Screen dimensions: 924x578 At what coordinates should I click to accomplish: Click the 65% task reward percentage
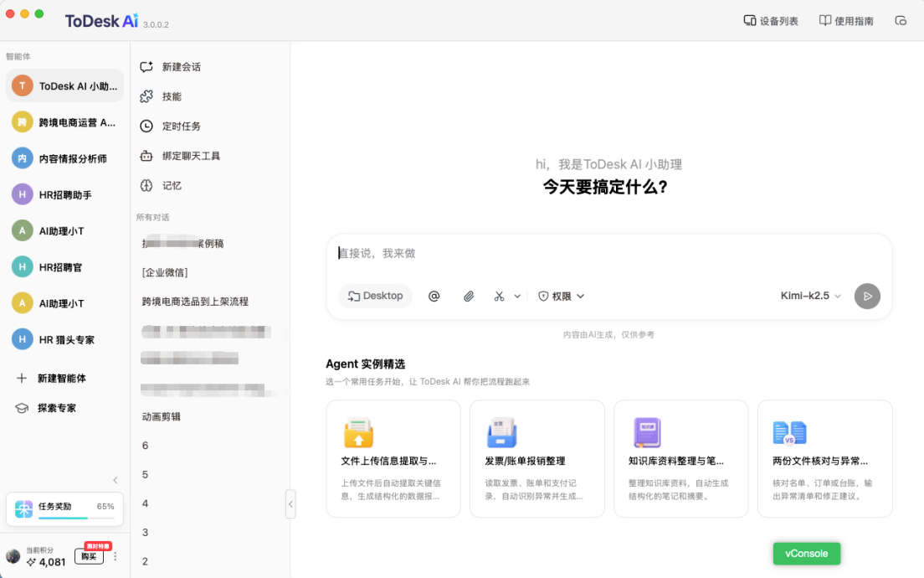point(105,506)
